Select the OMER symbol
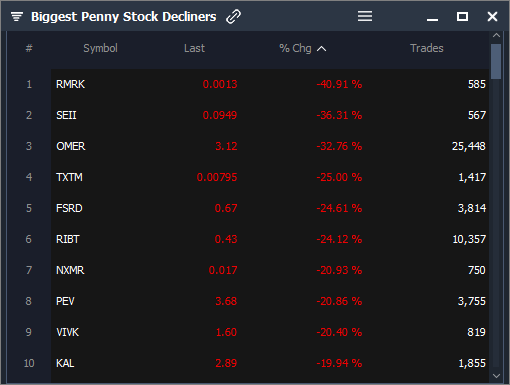This screenshot has width=510, height=385. [71, 146]
